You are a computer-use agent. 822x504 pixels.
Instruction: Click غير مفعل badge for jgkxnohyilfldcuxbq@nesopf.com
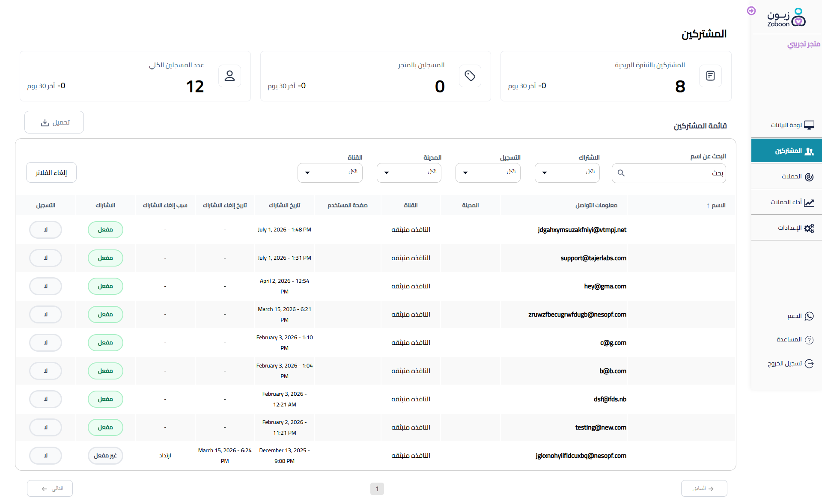point(105,456)
